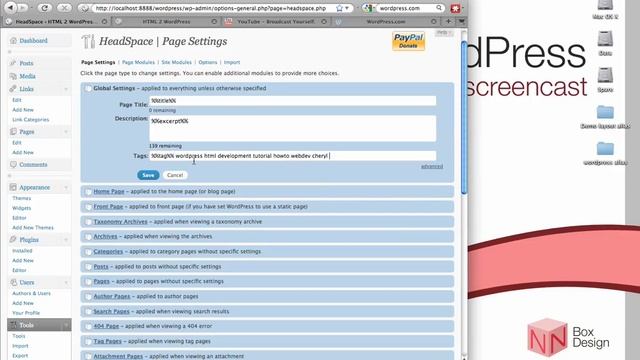Open a new tab with plus button
The image size is (640, 360).
coord(448,21)
